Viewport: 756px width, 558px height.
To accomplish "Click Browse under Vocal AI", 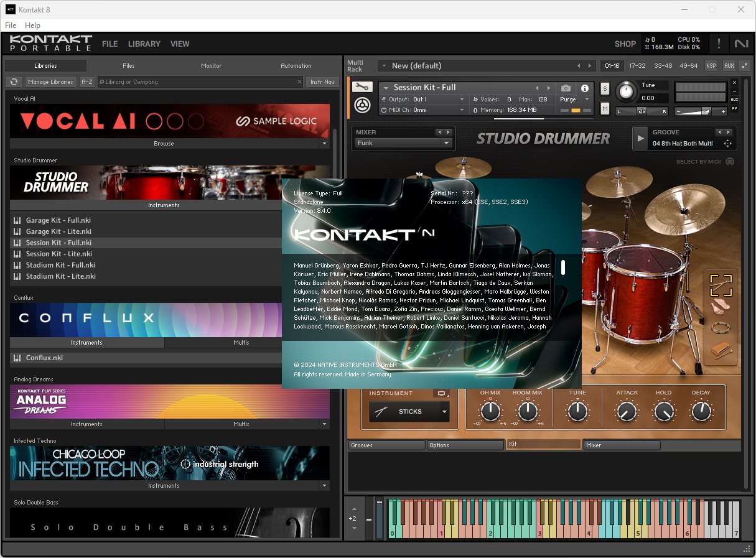I will 164,144.
